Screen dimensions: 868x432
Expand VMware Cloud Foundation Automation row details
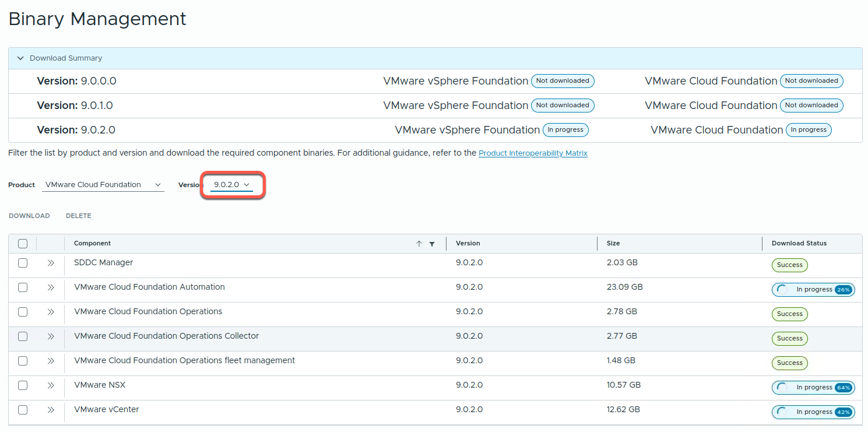[x=51, y=287]
